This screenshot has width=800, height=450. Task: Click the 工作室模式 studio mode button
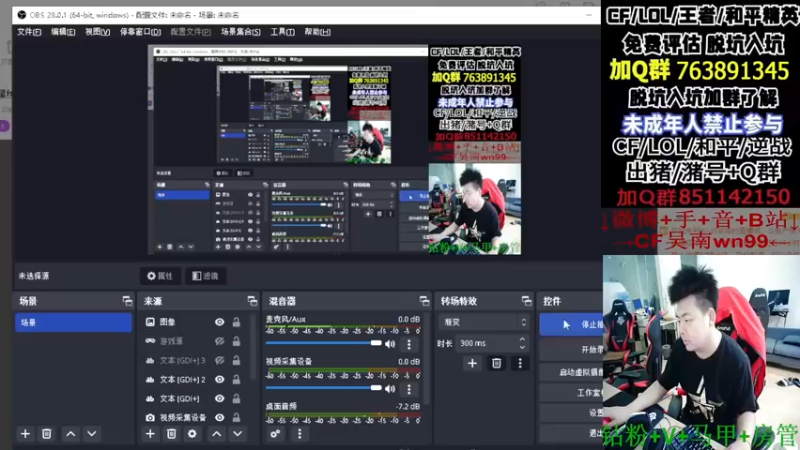571,392
